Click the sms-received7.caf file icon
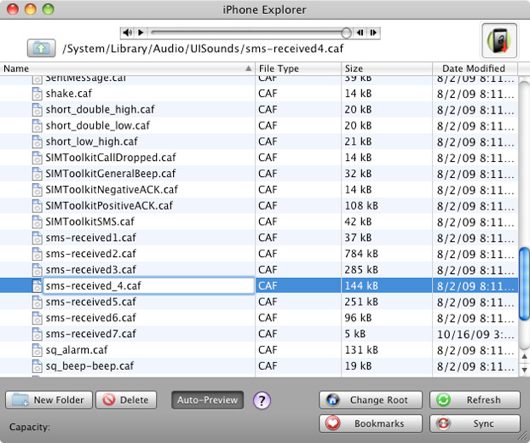 (x=37, y=334)
